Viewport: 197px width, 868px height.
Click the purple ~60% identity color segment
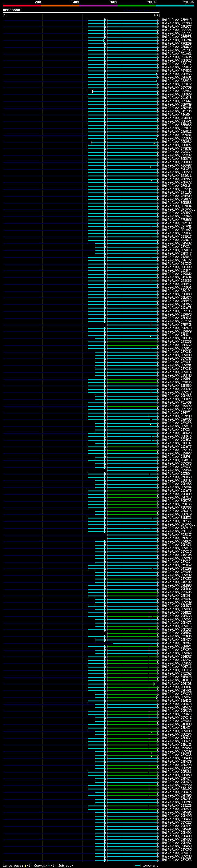point(99,6)
